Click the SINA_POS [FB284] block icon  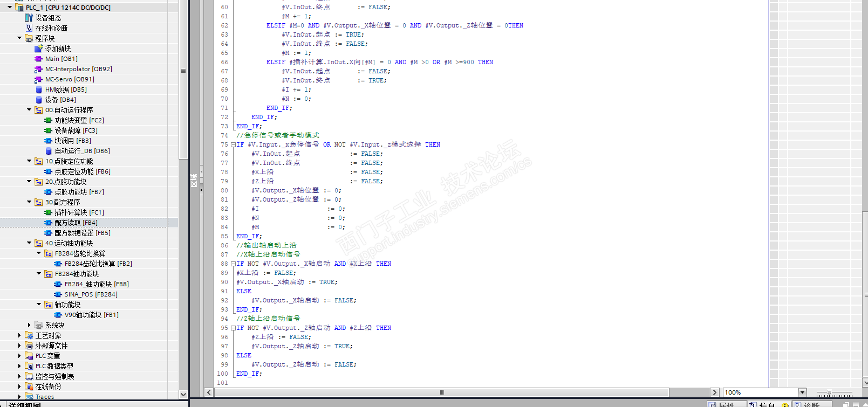coord(58,294)
